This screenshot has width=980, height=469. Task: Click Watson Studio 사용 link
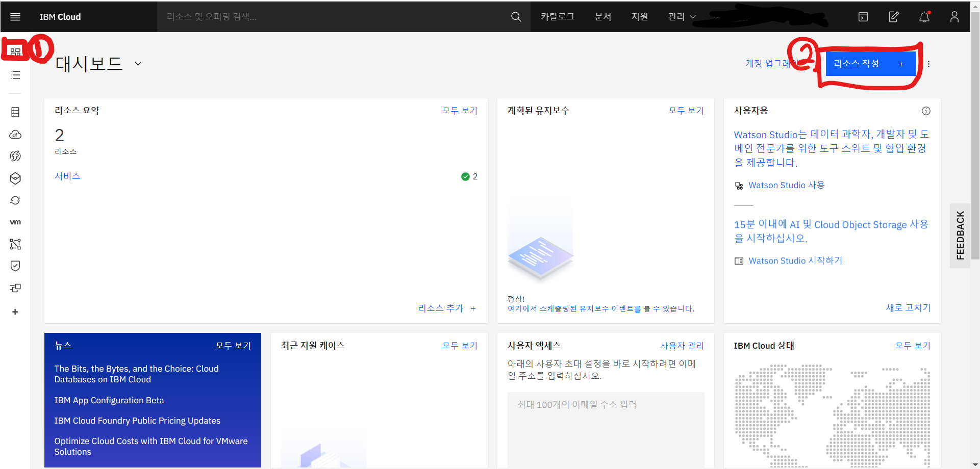pos(786,186)
